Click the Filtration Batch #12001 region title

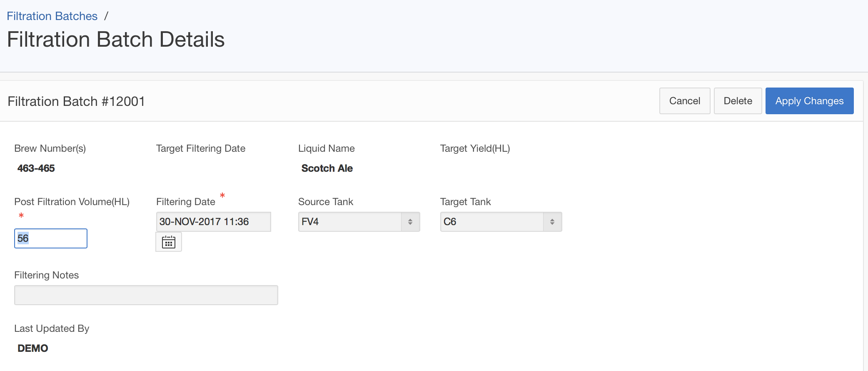click(76, 101)
